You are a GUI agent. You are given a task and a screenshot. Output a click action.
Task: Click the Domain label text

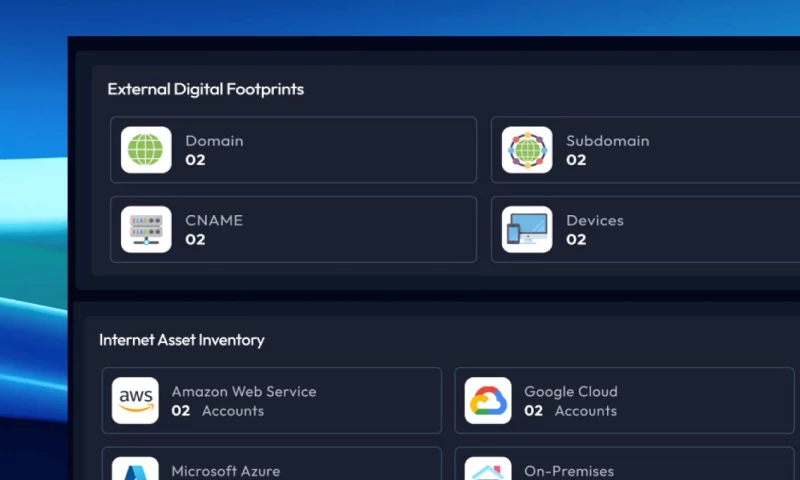[214, 141]
